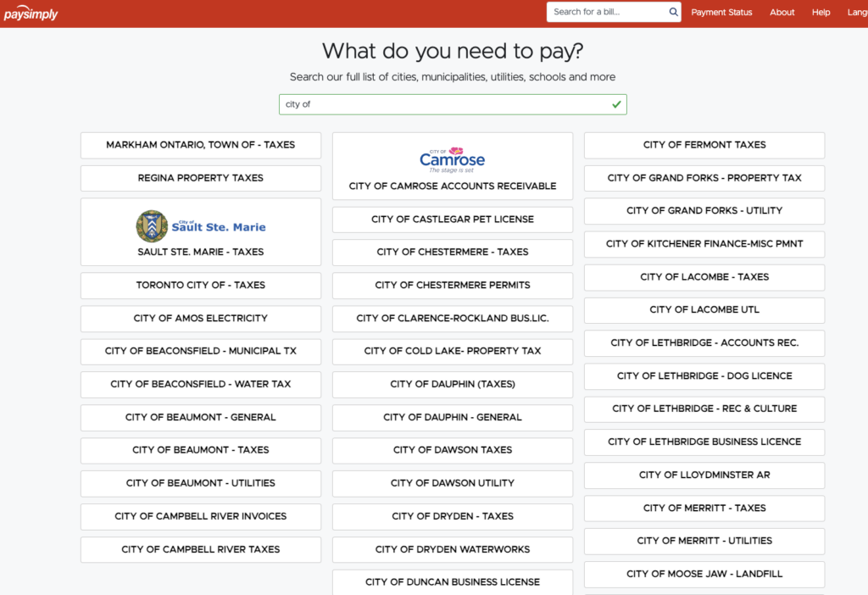Choose 'City of Fermont Taxes'
This screenshot has height=595, width=868.
[x=704, y=145]
